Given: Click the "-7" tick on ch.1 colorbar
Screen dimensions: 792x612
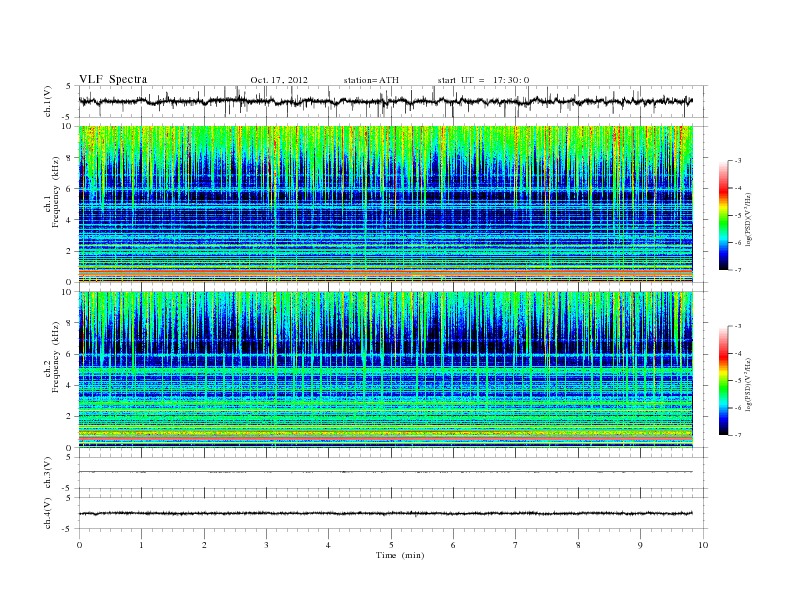Looking at the screenshot, I should 738,270.
